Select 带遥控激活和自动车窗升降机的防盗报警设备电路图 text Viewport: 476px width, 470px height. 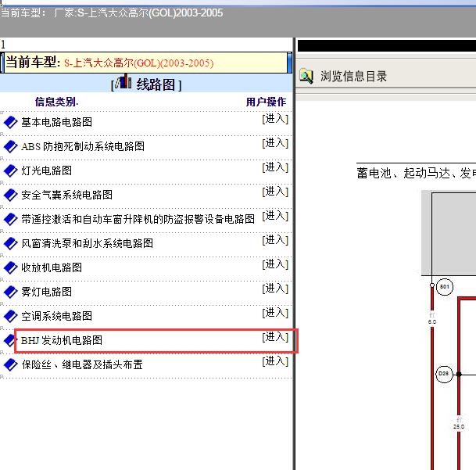[138, 219]
